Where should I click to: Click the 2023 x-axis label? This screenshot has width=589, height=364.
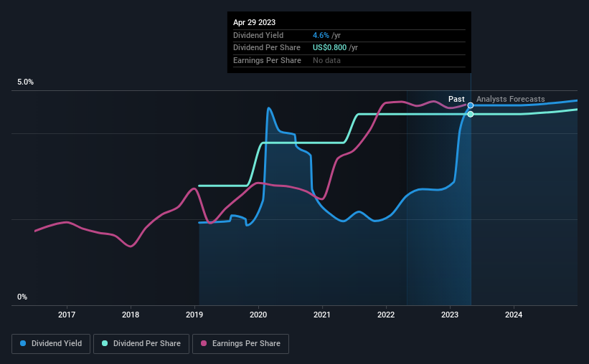tap(450, 315)
